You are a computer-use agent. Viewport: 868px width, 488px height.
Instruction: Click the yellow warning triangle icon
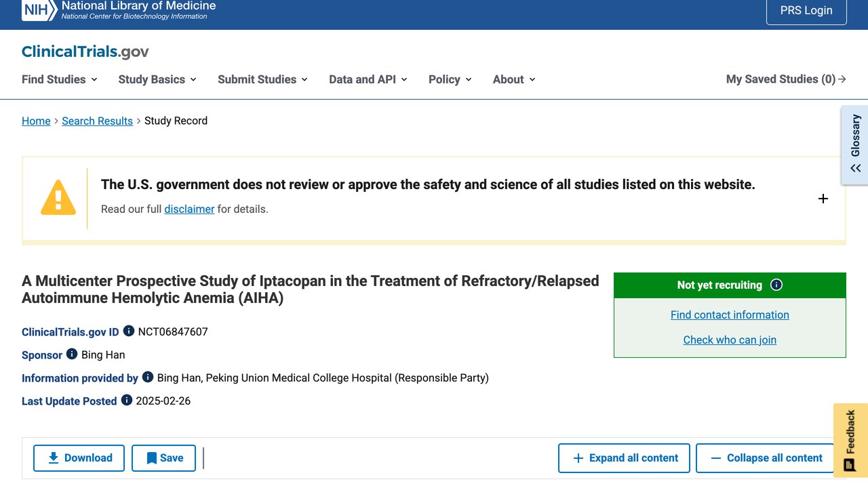pos(58,198)
